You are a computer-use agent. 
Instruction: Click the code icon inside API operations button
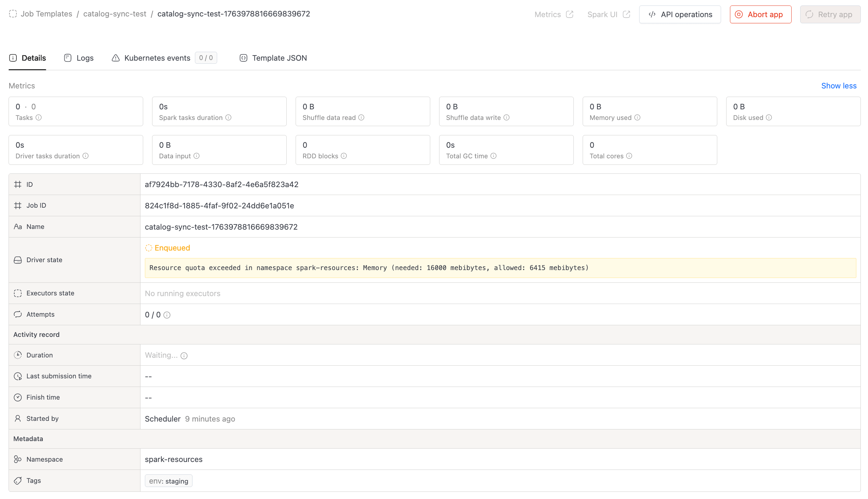click(653, 14)
